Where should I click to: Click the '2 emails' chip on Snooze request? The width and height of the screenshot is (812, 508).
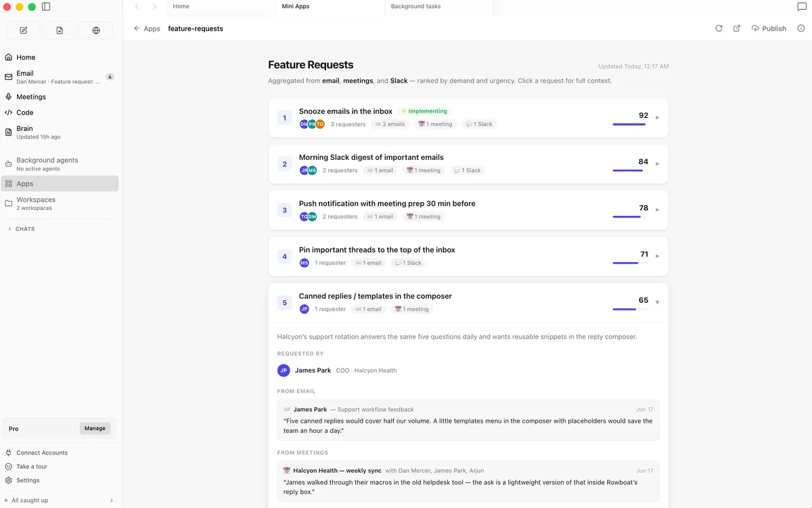[x=390, y=124]
